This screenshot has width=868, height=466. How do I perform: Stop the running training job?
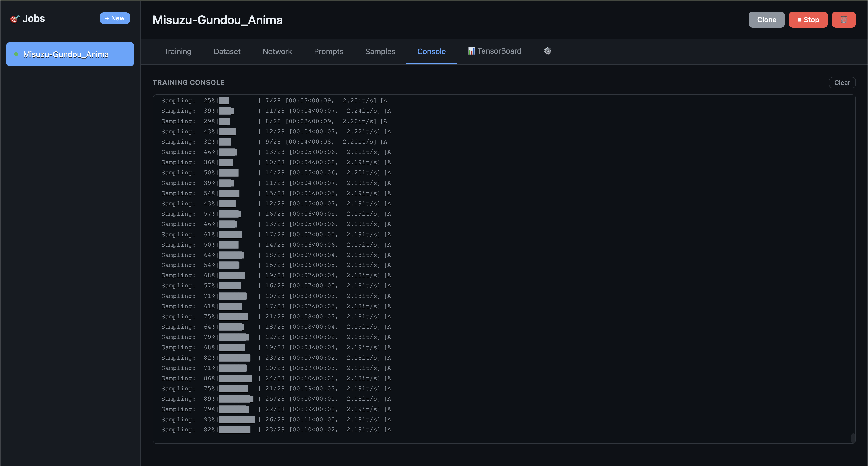[808, 20]
